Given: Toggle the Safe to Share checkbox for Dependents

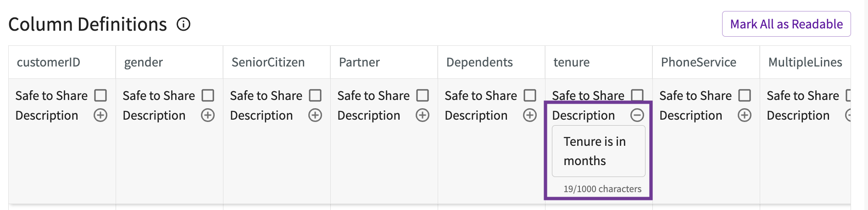Looking at the screenshot, I should (530, 95).
